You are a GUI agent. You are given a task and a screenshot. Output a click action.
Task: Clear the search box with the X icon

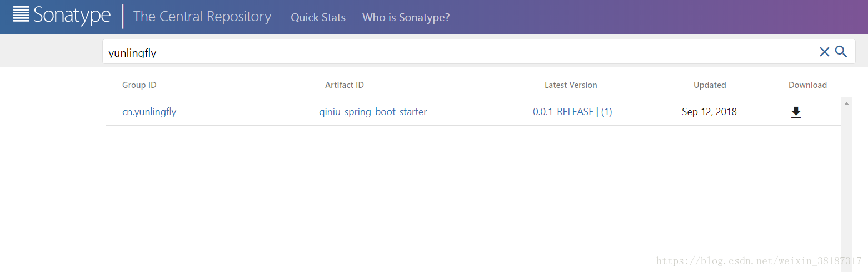coord(824,52)
